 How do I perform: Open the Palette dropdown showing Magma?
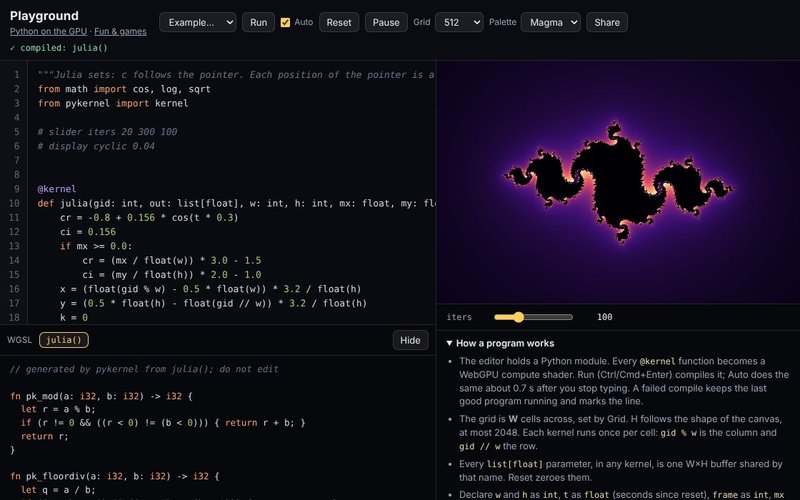(x=551, y=22)
